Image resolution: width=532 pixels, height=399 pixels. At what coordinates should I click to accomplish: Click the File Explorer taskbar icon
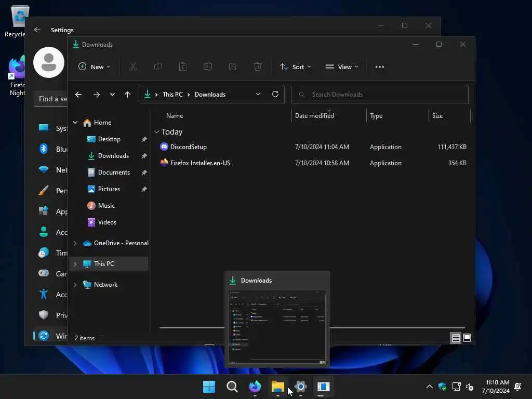(277, 387)
